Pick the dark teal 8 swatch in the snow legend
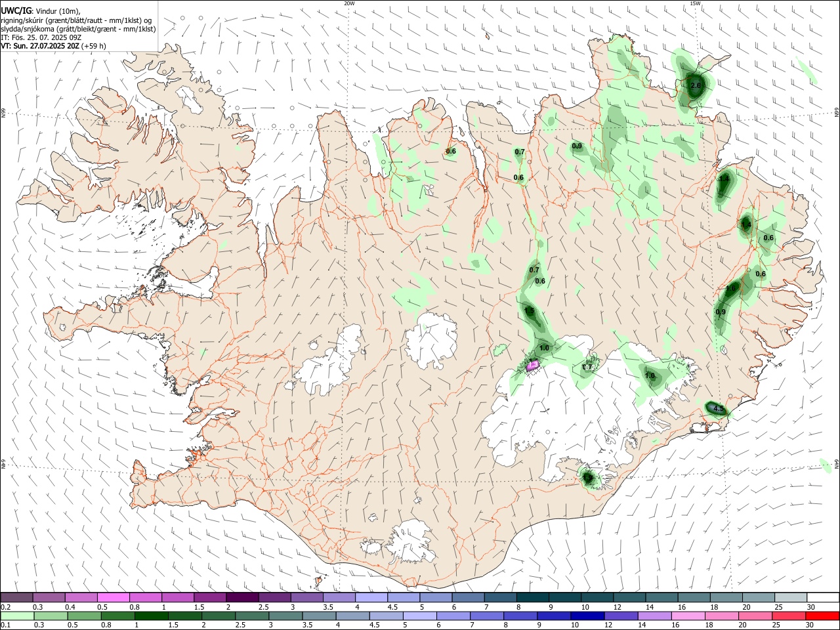The width and height of the screenshot is (840, 630). point(532,598)
